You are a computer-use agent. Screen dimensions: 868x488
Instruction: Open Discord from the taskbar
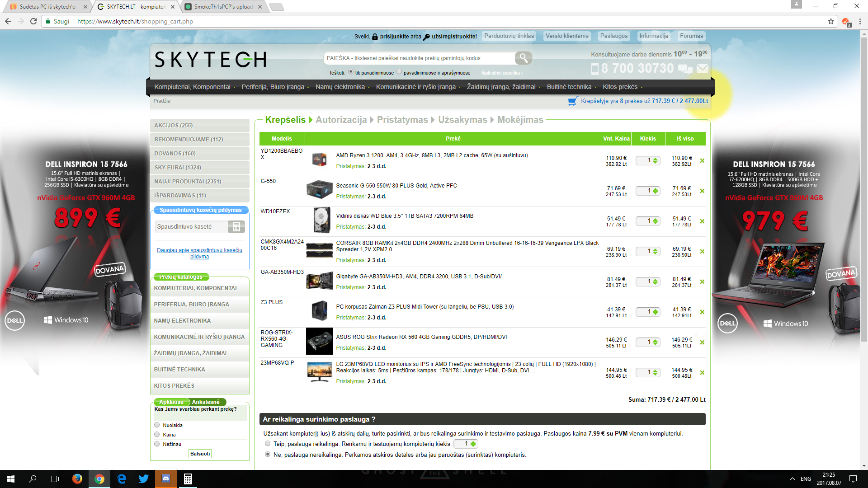pos(166,479)
